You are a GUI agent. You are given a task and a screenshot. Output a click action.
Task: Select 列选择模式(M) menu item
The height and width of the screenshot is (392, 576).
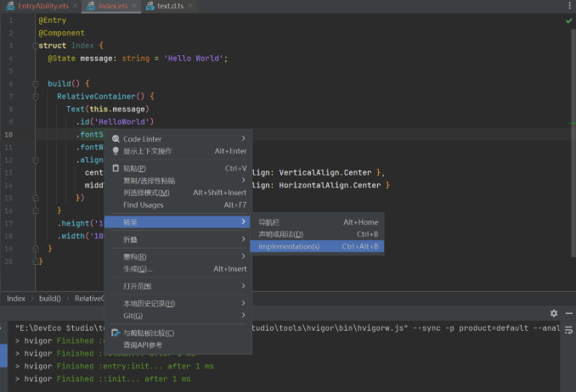tap(178, 193)
